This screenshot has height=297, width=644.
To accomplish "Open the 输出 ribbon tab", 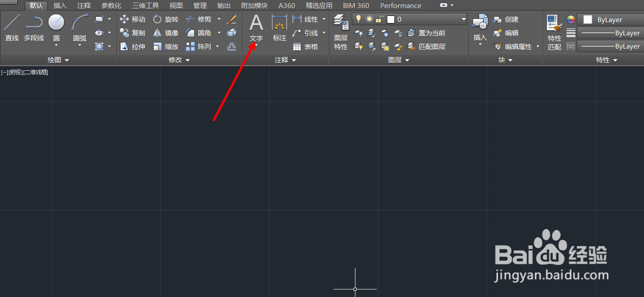I will 224,6.
